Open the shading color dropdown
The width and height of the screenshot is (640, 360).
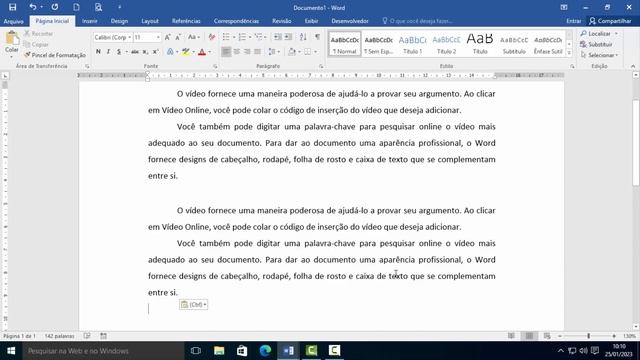(x=299, y=52)
